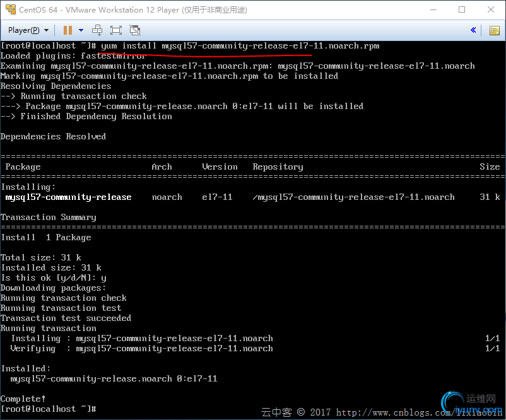506x420 pixels.
Task: Click the 'Repository' column header
Action: click(278, 166)
